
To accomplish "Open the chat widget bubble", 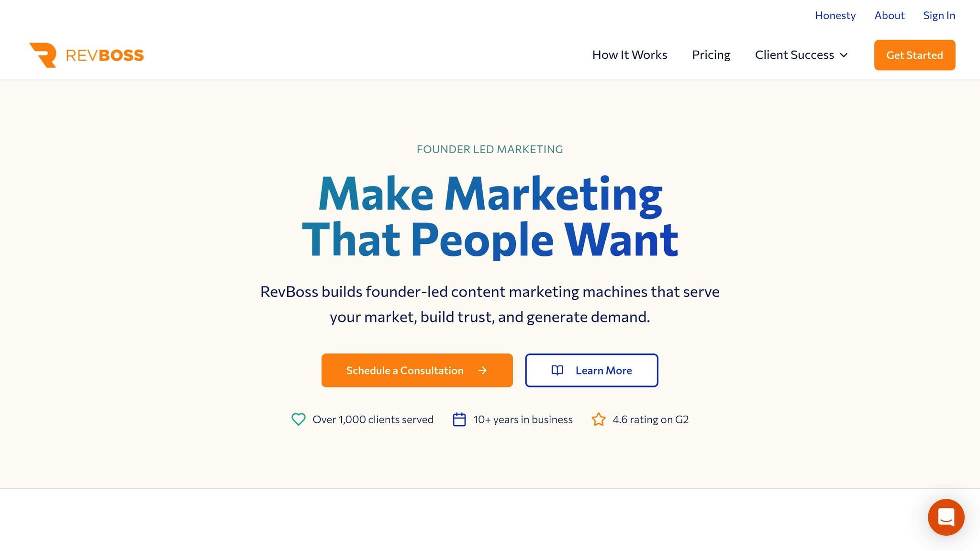I will [946, 517].
